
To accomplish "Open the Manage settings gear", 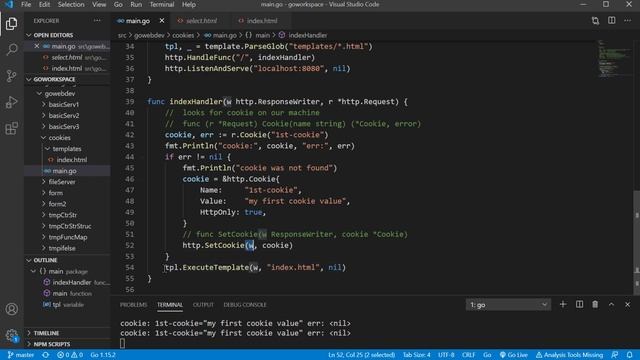I will point(11,336).
